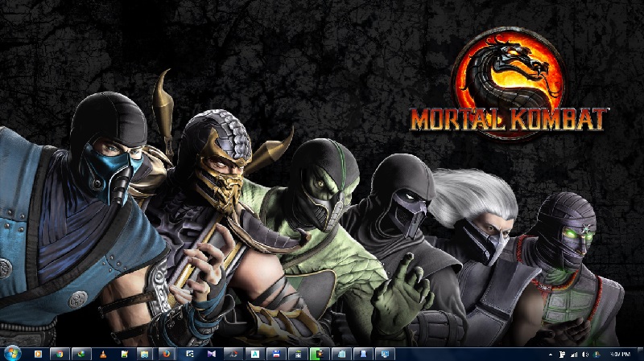The image size is (644, 361).
Task: Launch the orange play-button media player icon
Action: pyautogui.click(x=38, y=354)
